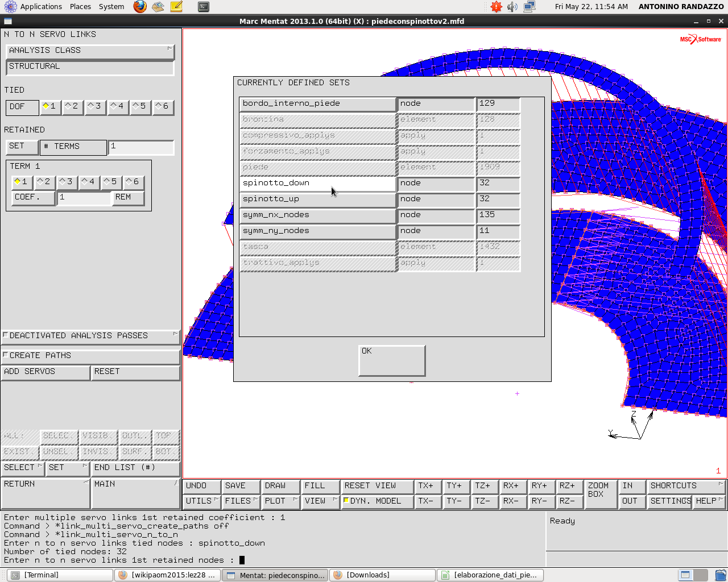Switch to the elaborazione_dati_pie spreadsheet taskbar window
The height and width of the screenshot is (582, 728).
[490, 575]
